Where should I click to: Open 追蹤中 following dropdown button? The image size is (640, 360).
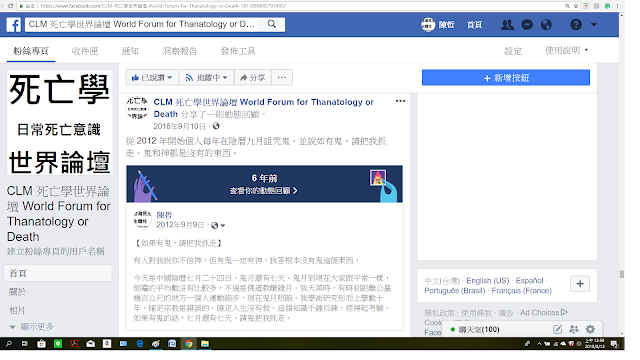click(206, 78)
